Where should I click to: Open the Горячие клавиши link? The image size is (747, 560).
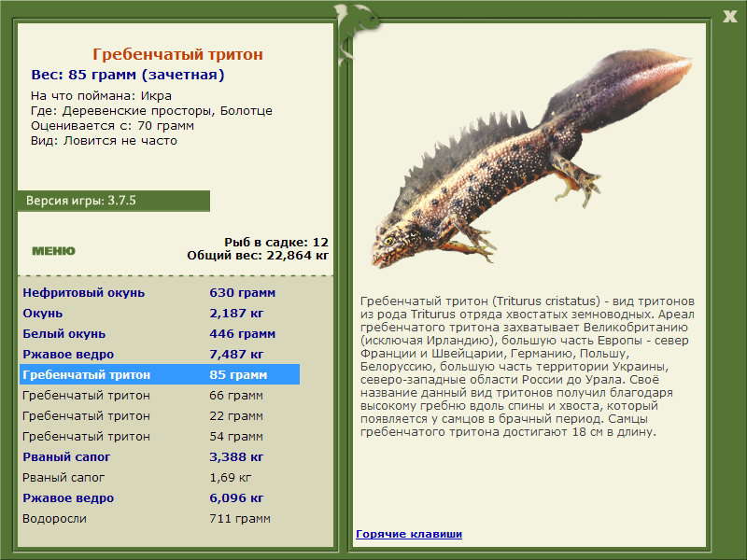[x=409, y=534]
